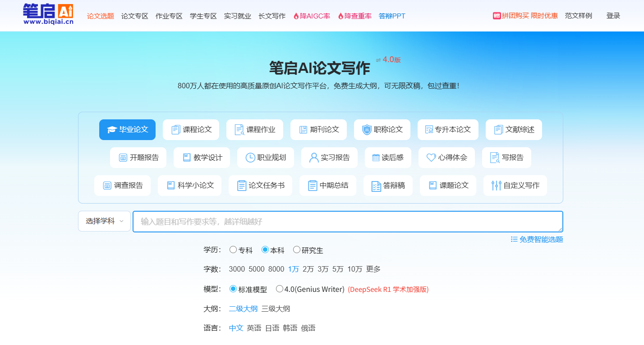Pick the 实习报告 person icon

(x=314, y=158)
